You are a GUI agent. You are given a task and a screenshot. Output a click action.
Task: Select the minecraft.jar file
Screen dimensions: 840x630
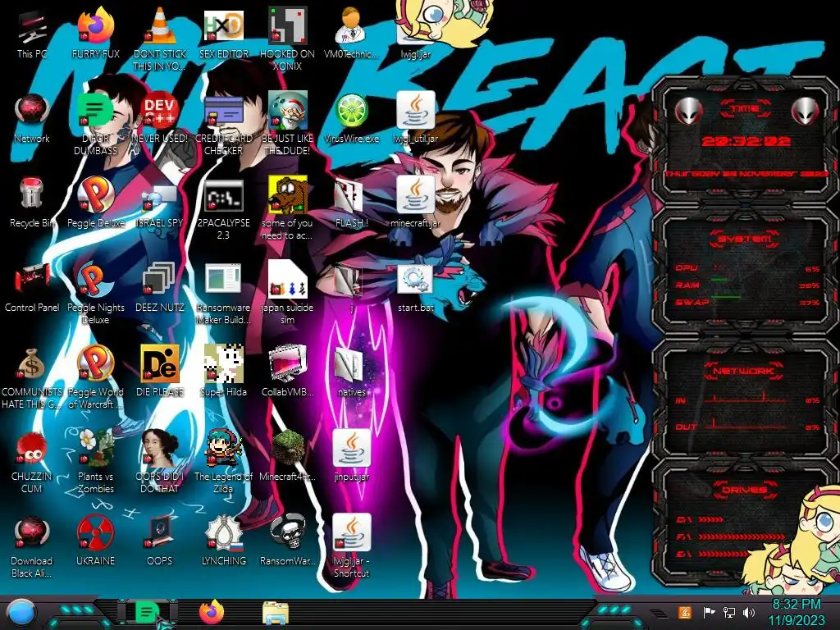pos(416,203)
